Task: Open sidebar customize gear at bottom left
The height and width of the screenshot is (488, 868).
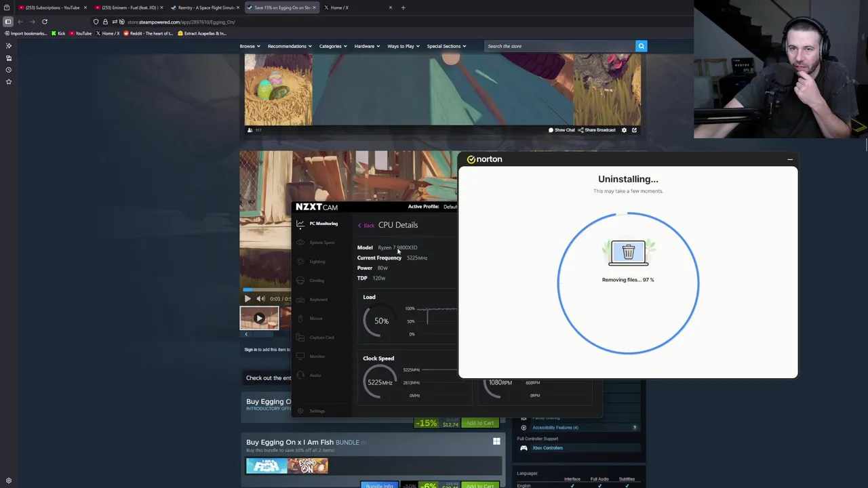Action: click(x=9, y=481)
